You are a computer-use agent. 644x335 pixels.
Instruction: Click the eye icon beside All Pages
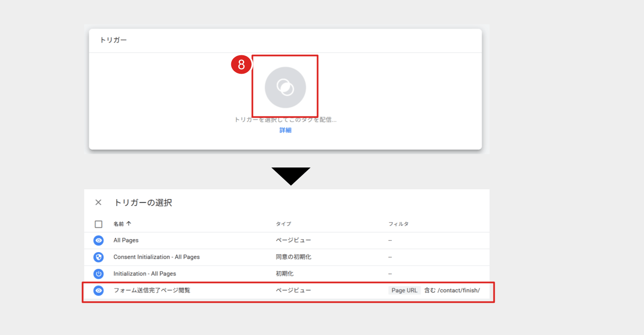tap(98, 240)
